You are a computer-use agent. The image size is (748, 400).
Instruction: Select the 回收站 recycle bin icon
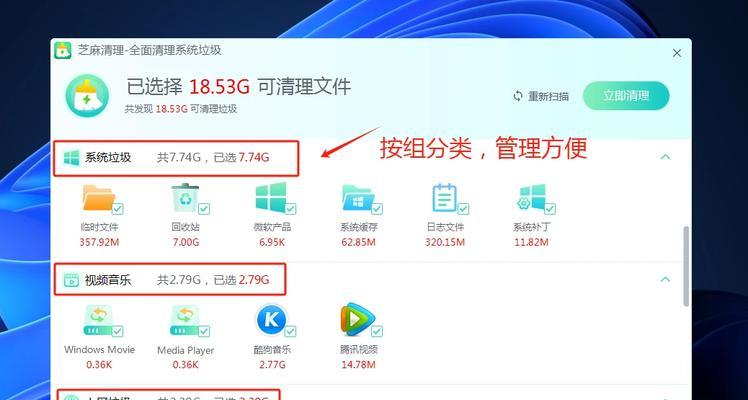click(185, 198)
